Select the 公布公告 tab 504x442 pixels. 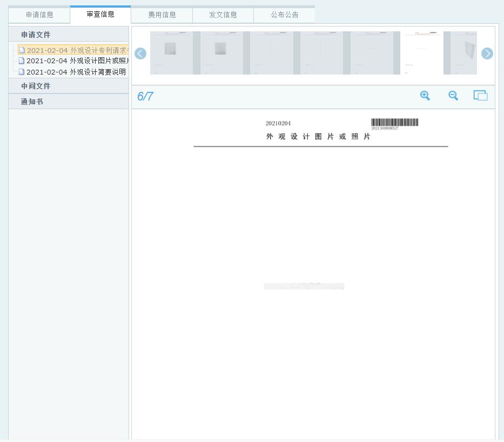point(285,15)
